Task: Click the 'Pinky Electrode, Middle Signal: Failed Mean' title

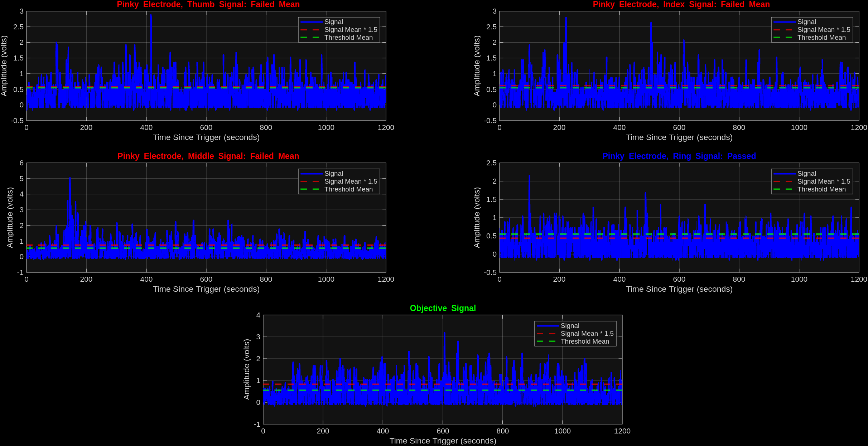Action: pos(208,156)
